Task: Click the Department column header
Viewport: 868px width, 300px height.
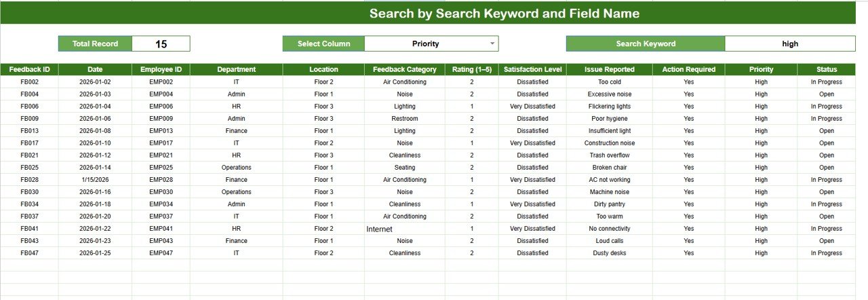Action: coord(236,69)
